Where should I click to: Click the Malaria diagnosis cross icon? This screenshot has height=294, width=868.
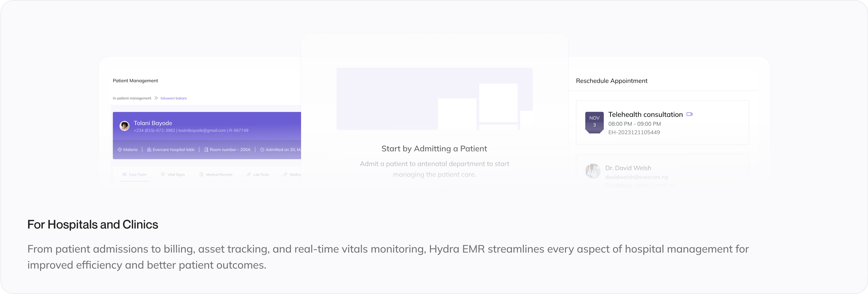click(120, 150)
